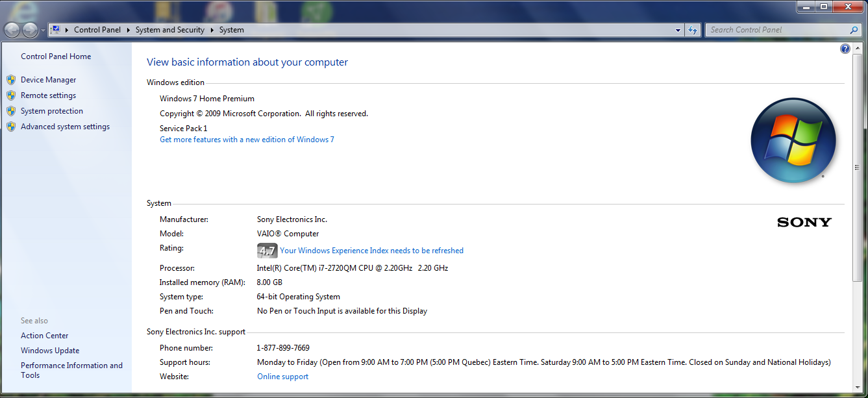Open Remote settings link

tap(48, 95)
